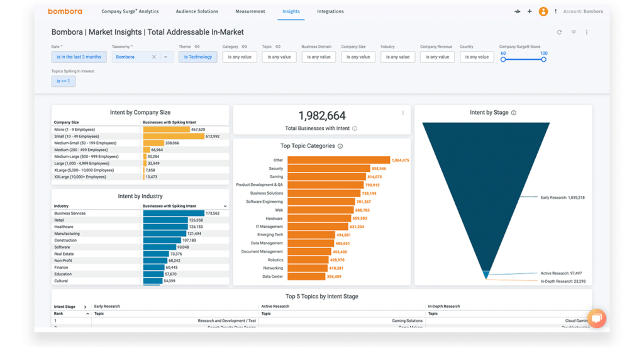This screenshot has height=347, width=644.
Task: Click the Bombora logo
Action: [x=65, y=11]
